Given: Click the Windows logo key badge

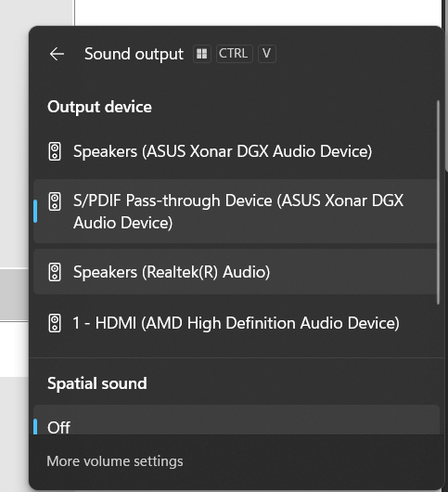Looking at the screenshot, I should [x=202, y=54].
